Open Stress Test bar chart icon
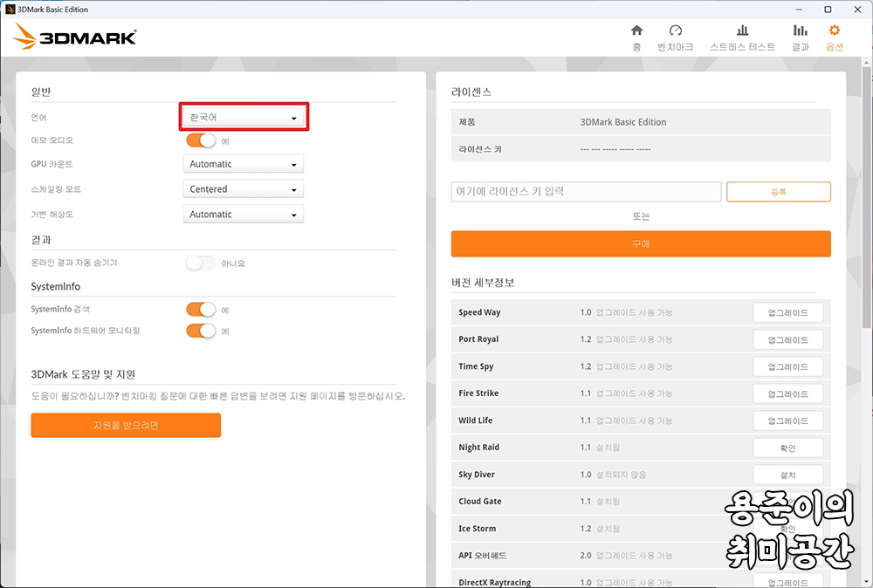This screenshot has height=588, width=873. [742, 30]
